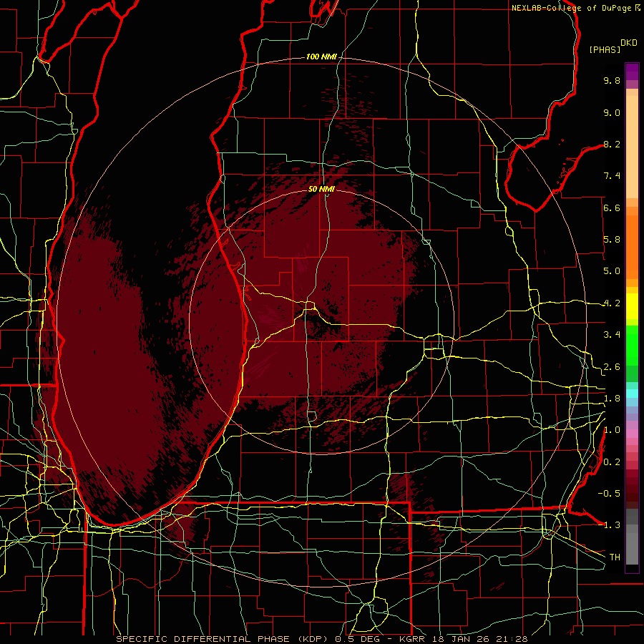The width and height of the screenshot is (644, 644).
Task: Pick the solid orange segment of the color bar
Action: [632, 246]
